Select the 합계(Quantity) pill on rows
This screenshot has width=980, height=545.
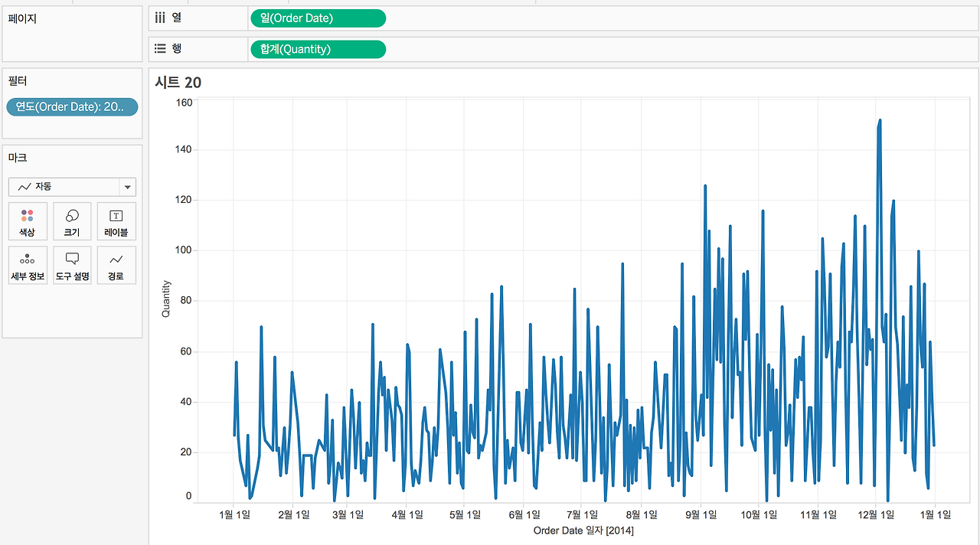[x=318, y=49]
